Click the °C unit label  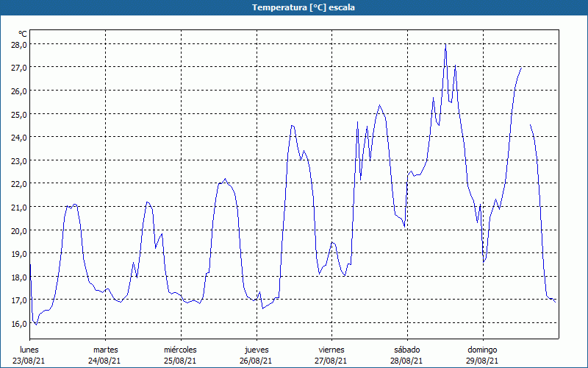pos(23,34)
